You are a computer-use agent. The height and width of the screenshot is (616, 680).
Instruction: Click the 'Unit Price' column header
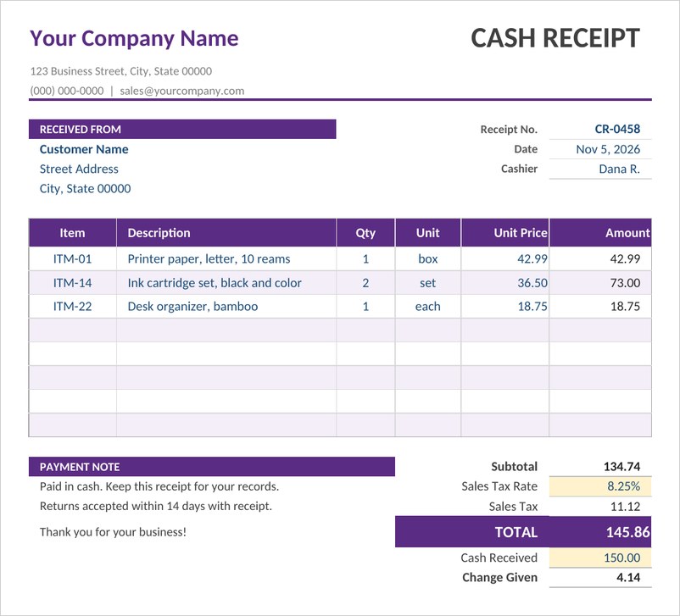(x=505, y=233)
